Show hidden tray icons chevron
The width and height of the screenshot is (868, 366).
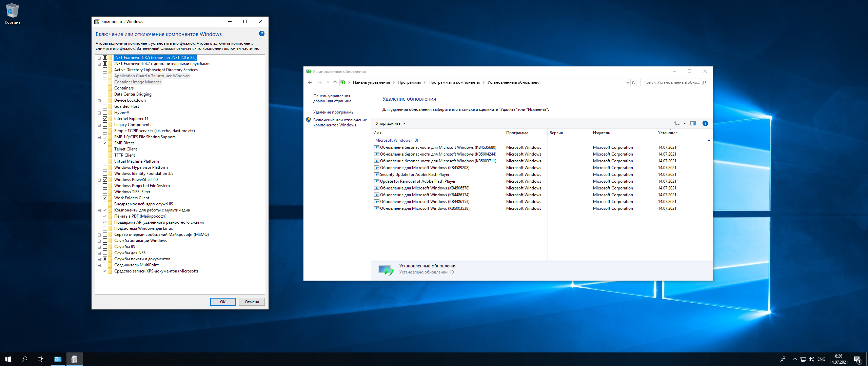coord(795,359)
